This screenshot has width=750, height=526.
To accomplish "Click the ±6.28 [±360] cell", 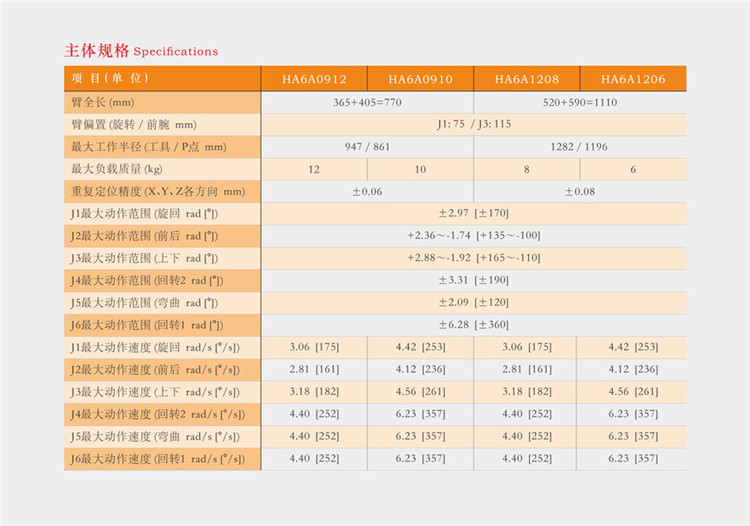I will coord(474,325).
